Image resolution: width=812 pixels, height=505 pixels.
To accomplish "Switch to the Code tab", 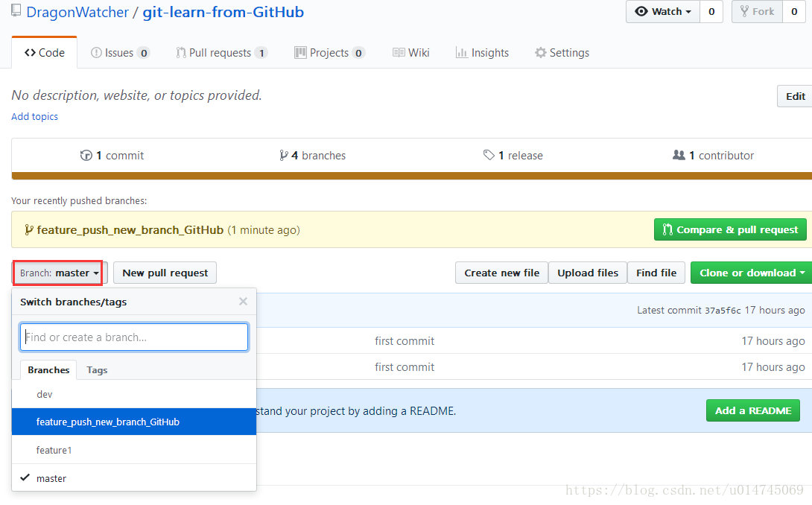I will [x=45, y=52].
